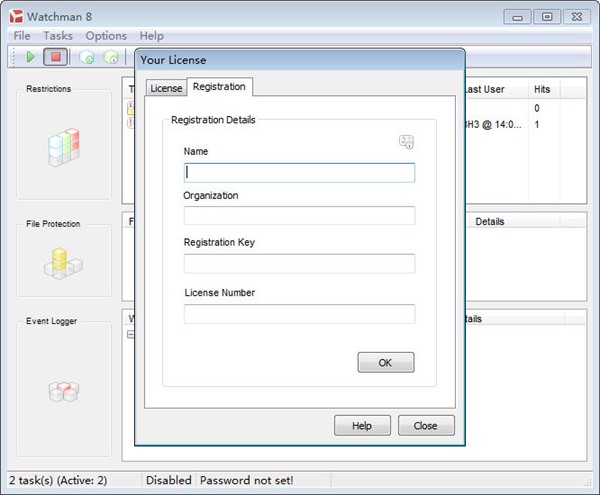Click the registration info card icon

pyautogui.click(x=406, y=142)
